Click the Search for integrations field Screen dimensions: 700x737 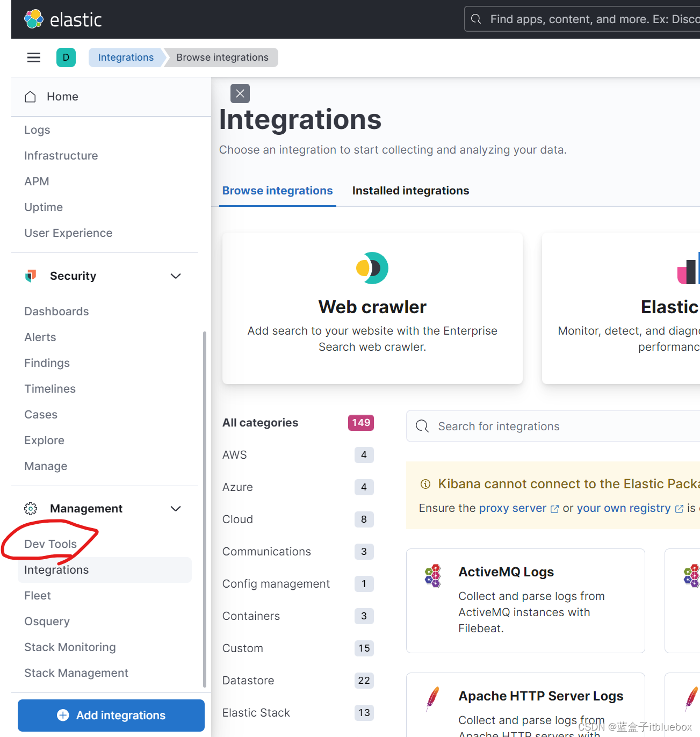click(x=553, y=427)
